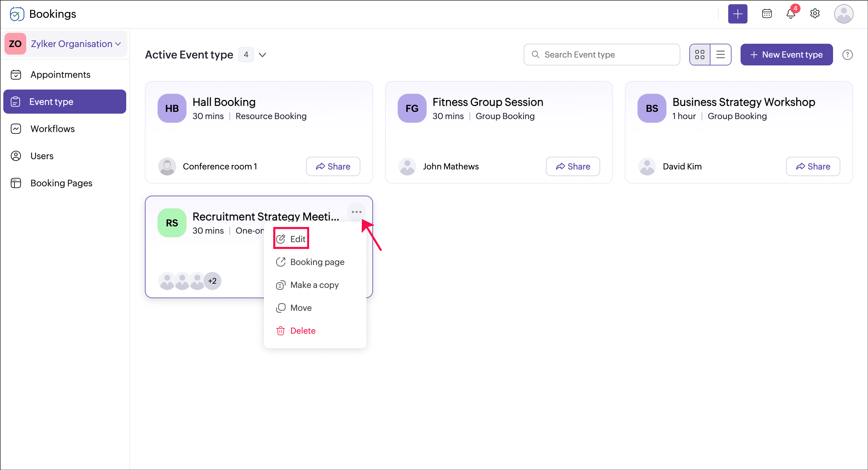Click the New Event type button
This screenshot has width=868, height=470.
click(786, 55)
